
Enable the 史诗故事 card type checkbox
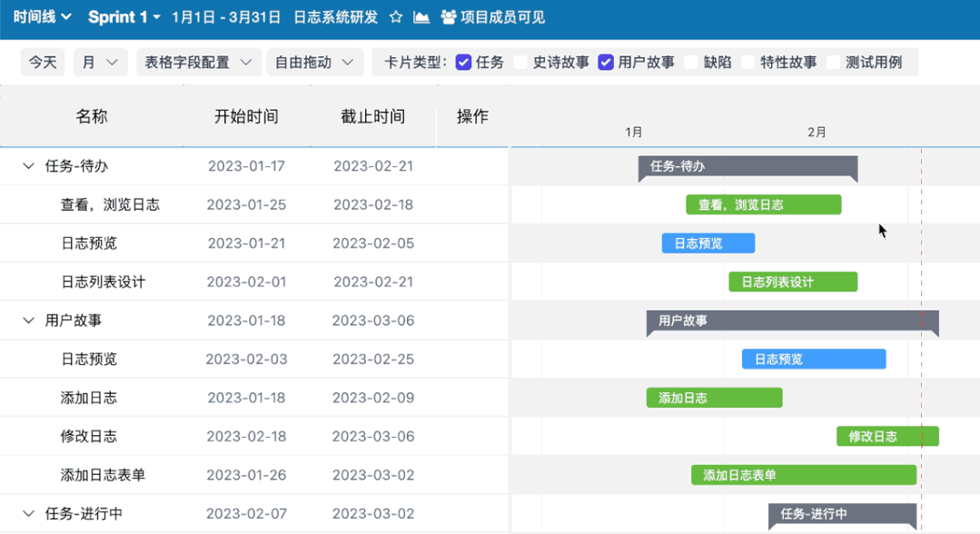pyautogui.click(x=520, y=62)
